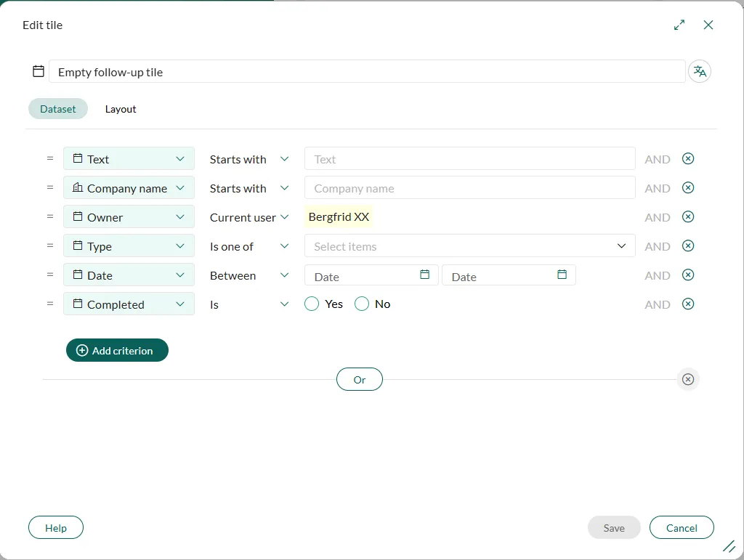Switch to the Layout tab
744x560 pixels.
click(121, 109)
